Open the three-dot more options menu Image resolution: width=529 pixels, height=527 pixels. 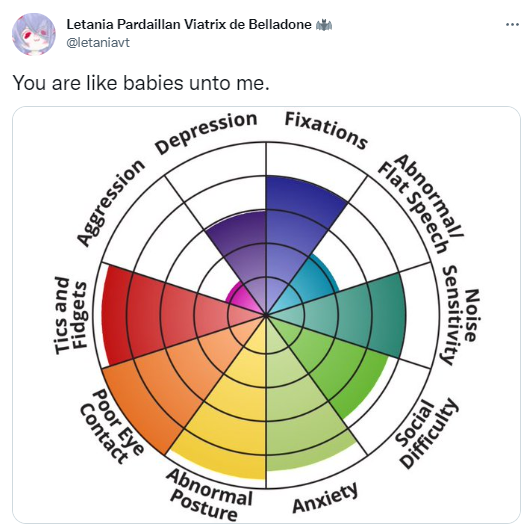[x=512, y=25]
